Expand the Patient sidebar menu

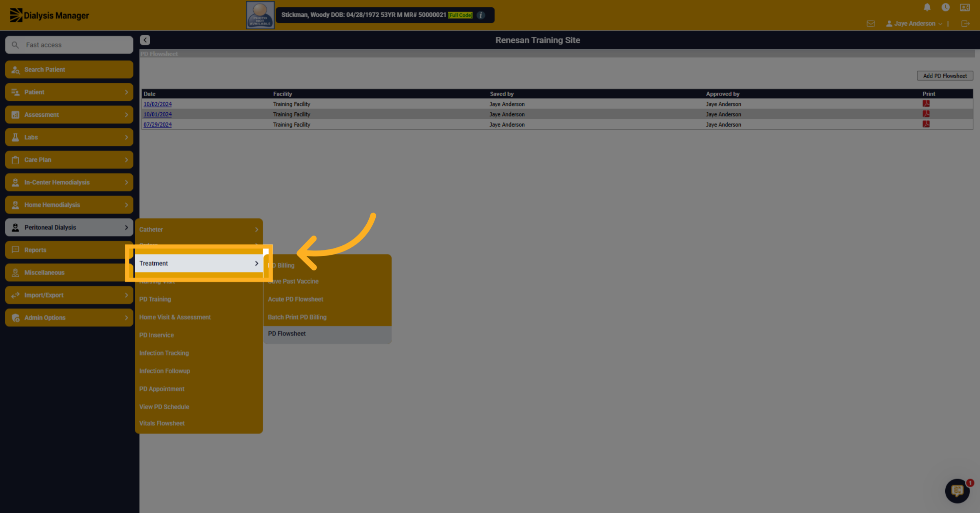(x=69, y=92)
